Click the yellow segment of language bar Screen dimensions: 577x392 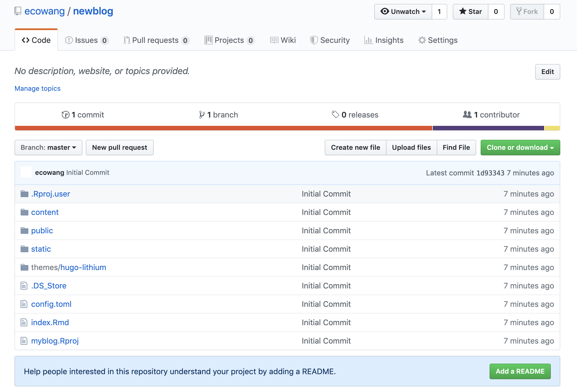[x=552, y=128]
